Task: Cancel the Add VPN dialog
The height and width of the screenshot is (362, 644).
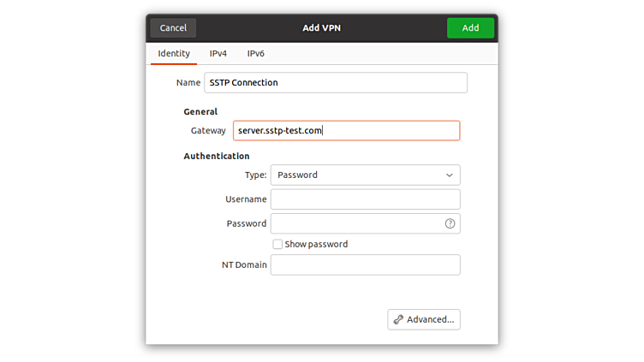Action: [173, 27]
